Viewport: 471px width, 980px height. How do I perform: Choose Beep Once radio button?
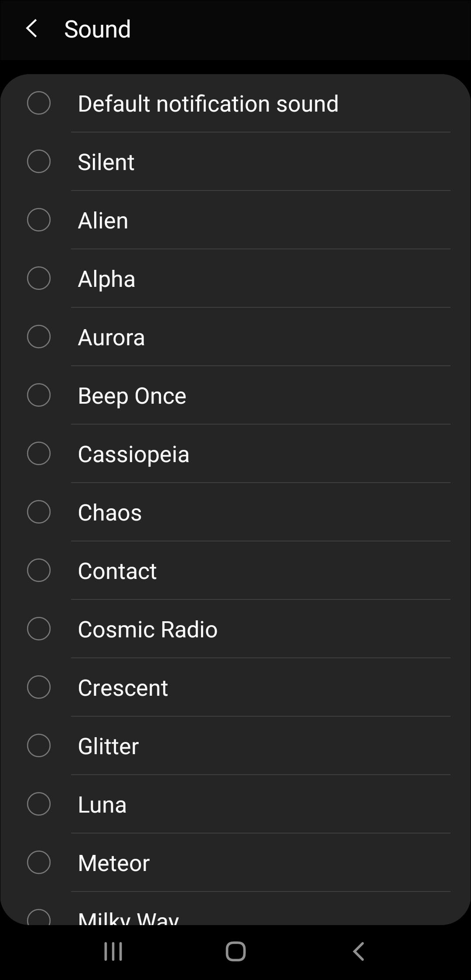[39, 395]
